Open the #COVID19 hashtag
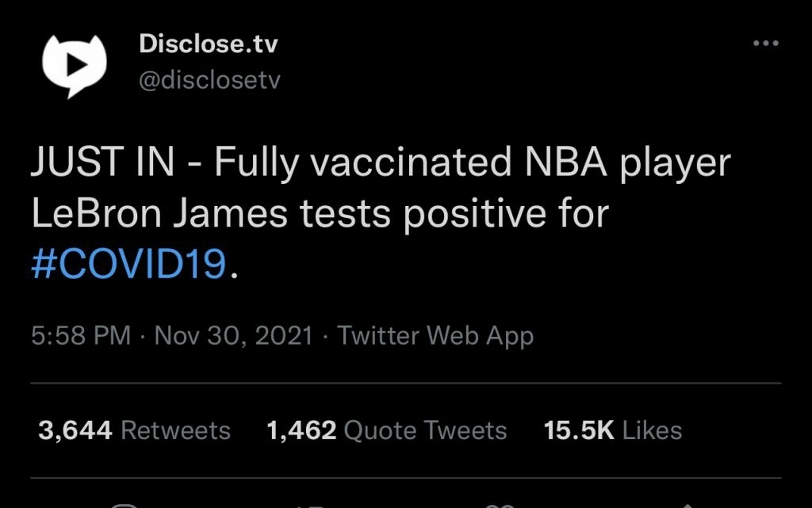Viewport: 812px width, 508px height. tap(129, 264)
